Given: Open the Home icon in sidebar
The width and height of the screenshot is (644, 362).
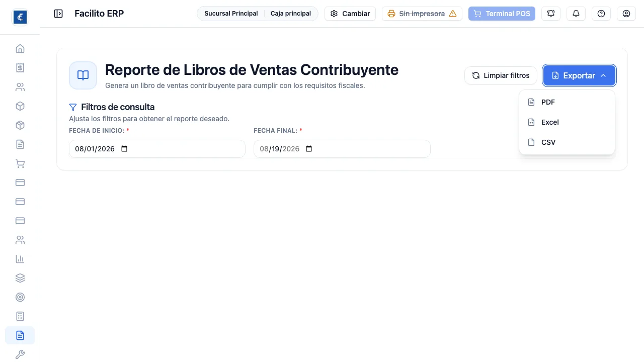Looking at the screenshot, I should [x=20, y=49].
